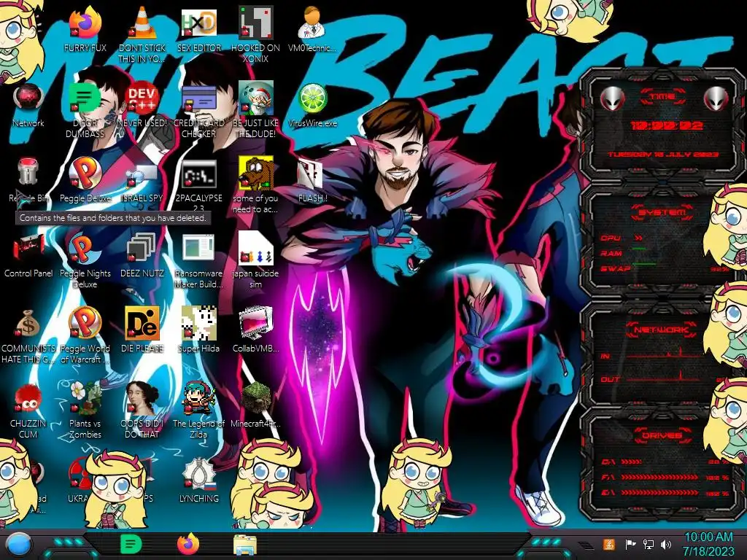This screenshot has width=747, height=560.
Task: Click the CPU row in the System gadget
Action: point(665,238)
